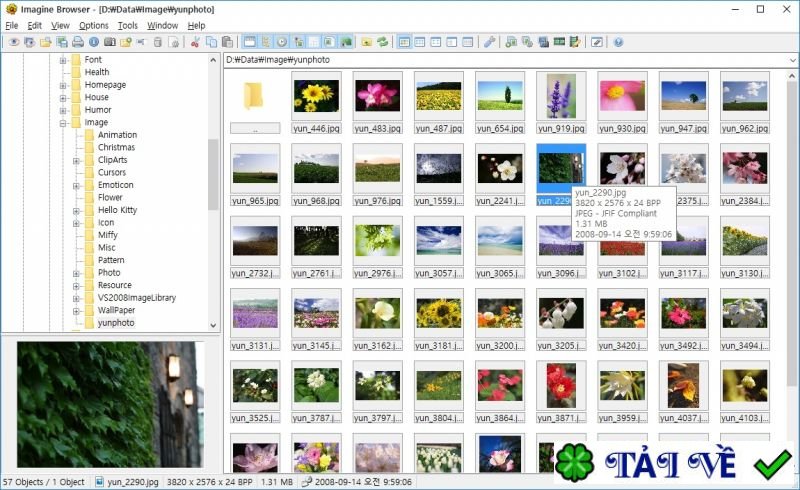Open the Edit menu
Image resolution: width=800 pixels, height=490 pixels.
[35, 26]
